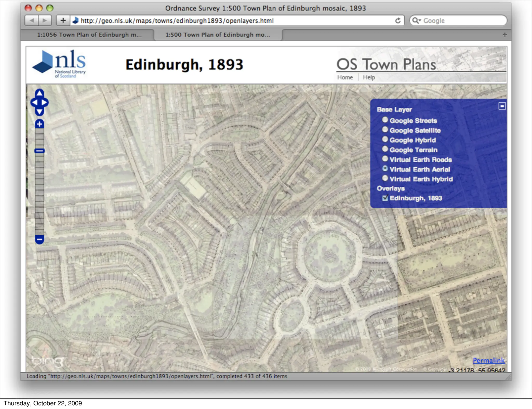The height and width of the screenshot is (409, 532).
Task: Click the zoom in plus button
Action: click(x=39, y=124)
